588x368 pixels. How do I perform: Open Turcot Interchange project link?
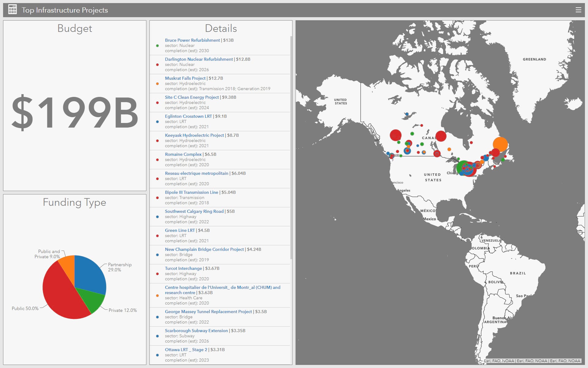[183, 268]
